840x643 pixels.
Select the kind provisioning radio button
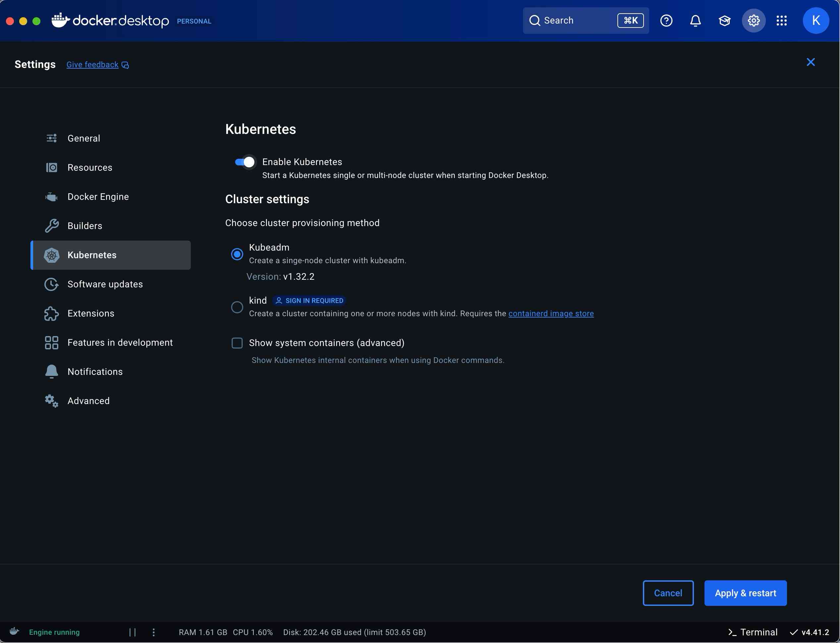point(237,307)
